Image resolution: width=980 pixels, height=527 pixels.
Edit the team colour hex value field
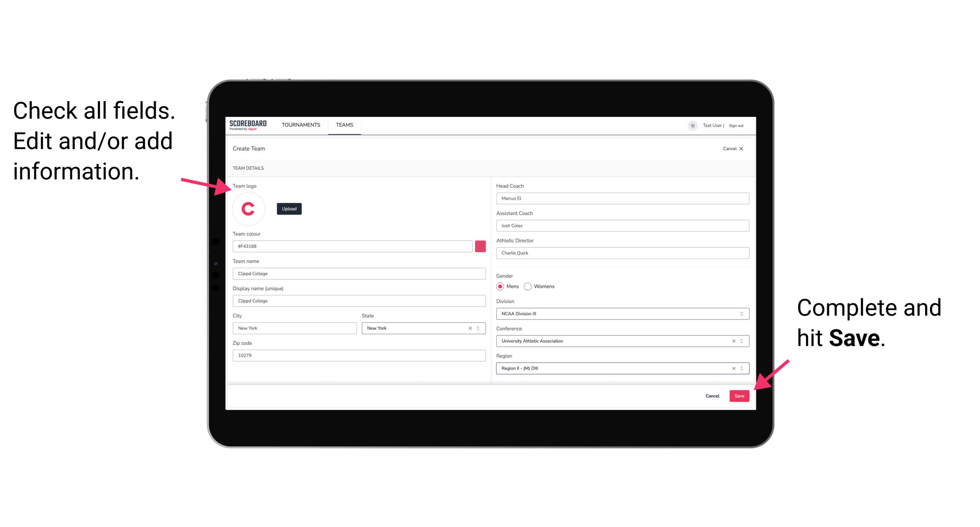pos(352,246)
